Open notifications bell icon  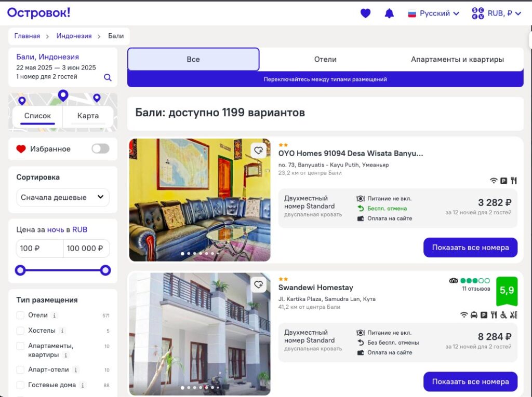coord(389,13)
